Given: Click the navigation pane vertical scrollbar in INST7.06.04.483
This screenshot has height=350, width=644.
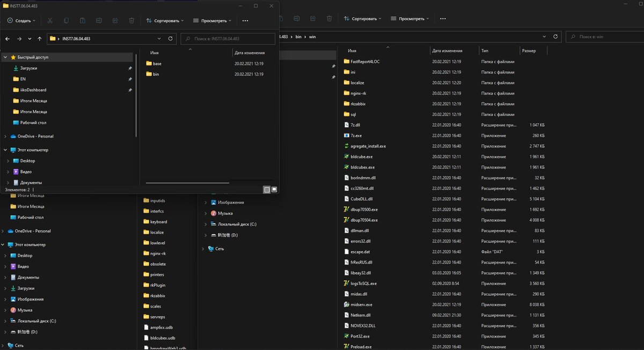Looking at the screenshot, I should coord(136,96).
